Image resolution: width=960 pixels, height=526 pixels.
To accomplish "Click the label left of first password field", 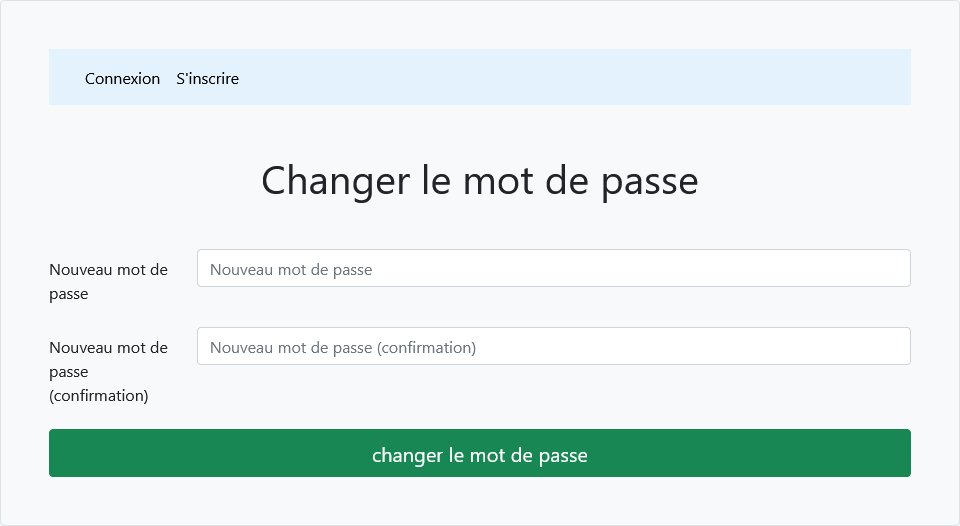I will point(108,281).
